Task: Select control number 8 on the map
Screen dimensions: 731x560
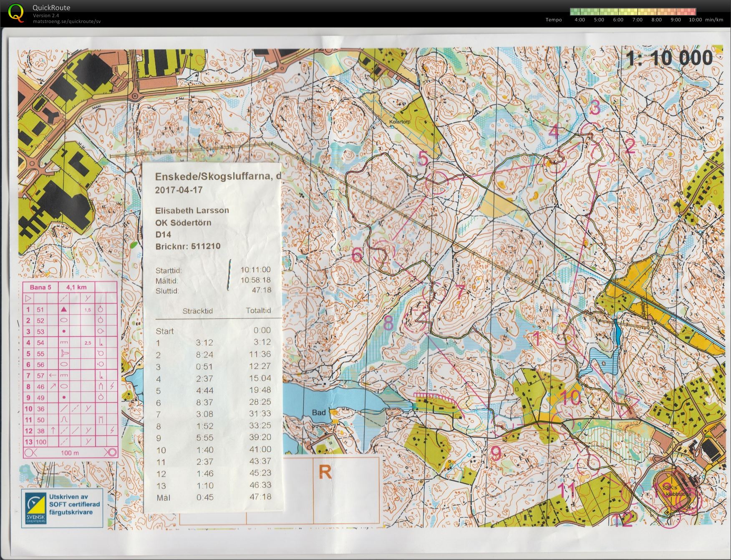Action: tap(388, 323)
